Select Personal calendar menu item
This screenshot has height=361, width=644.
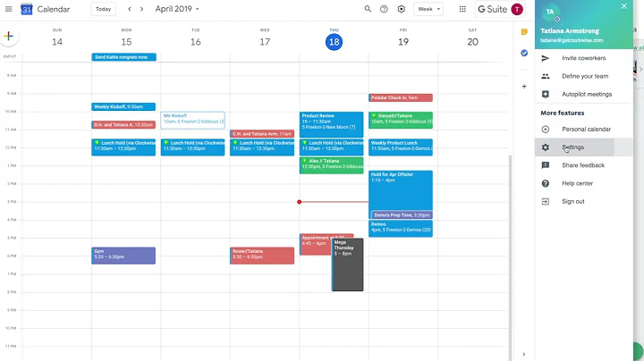click(583, 130)
